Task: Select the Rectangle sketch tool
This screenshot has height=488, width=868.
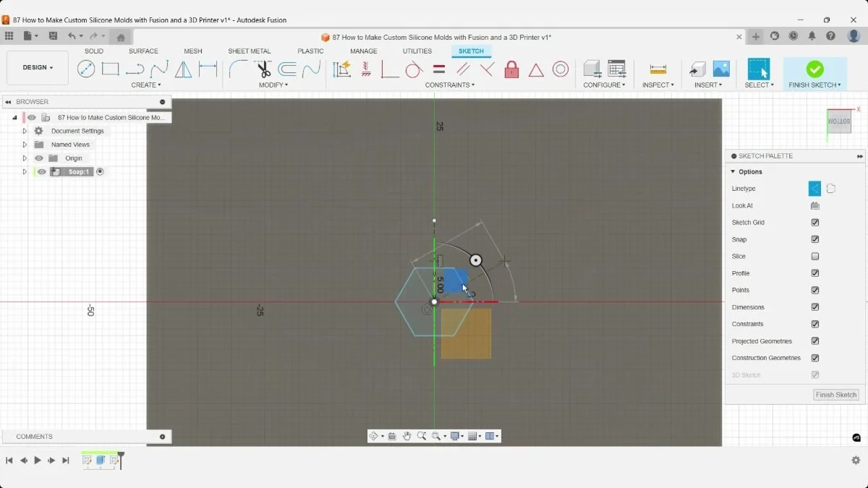Action: pyautogui.click(x=110, y=69)
